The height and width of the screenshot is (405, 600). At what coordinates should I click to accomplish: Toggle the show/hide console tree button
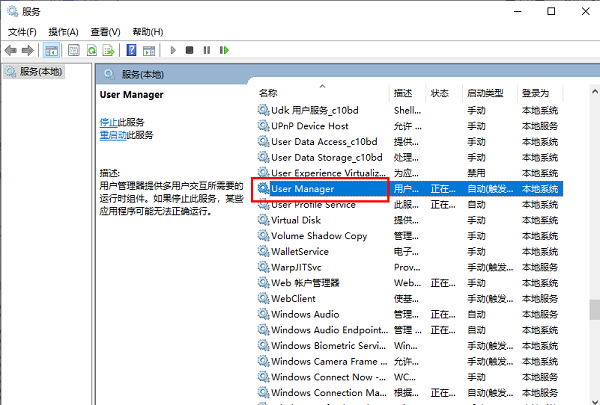point(53,49)
